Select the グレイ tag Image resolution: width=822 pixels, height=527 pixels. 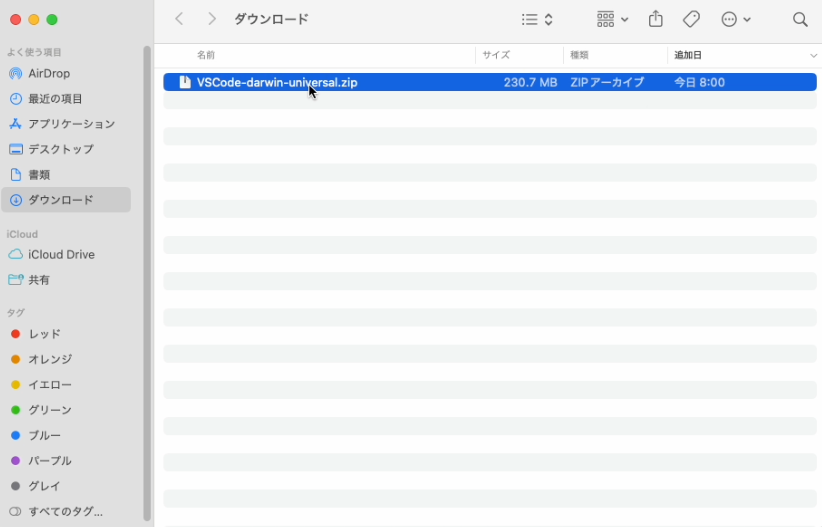pyautogui.click(x=66, y=486)
